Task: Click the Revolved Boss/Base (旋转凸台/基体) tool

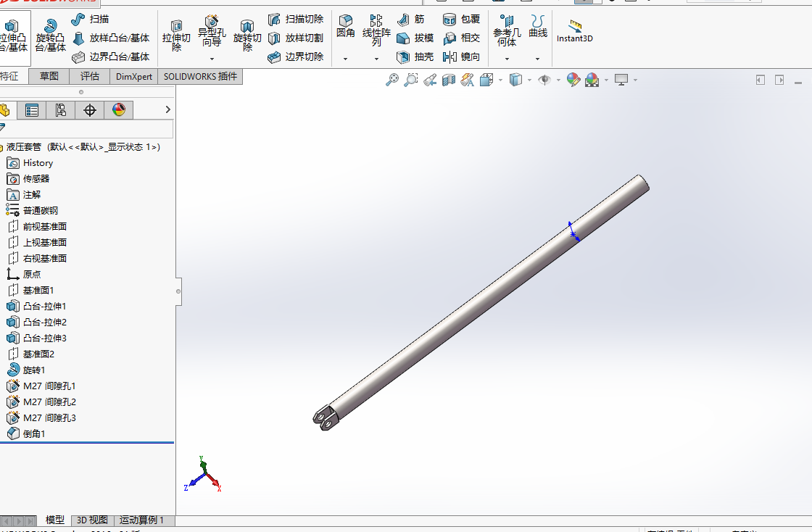Action: tap(50, 35)
